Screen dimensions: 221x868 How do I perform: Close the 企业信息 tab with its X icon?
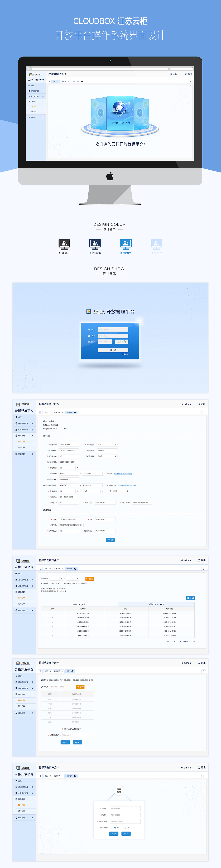point(75,412)
